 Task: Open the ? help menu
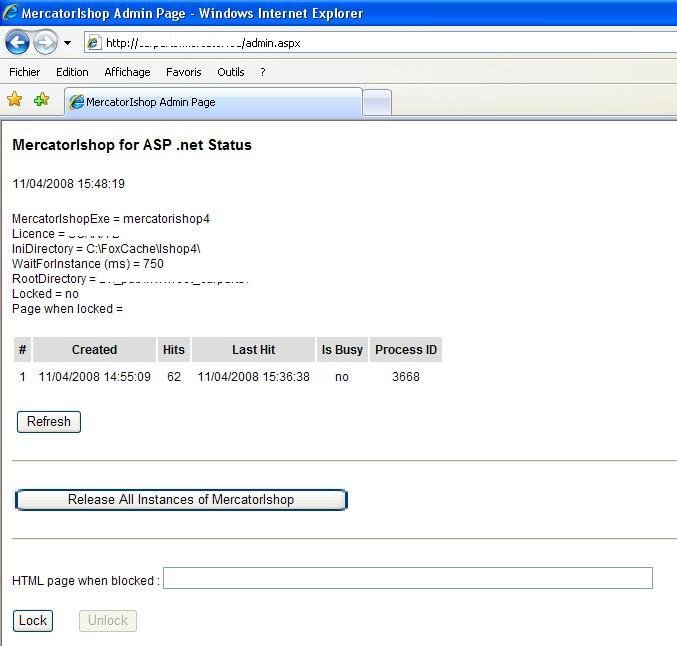point(263,72)
